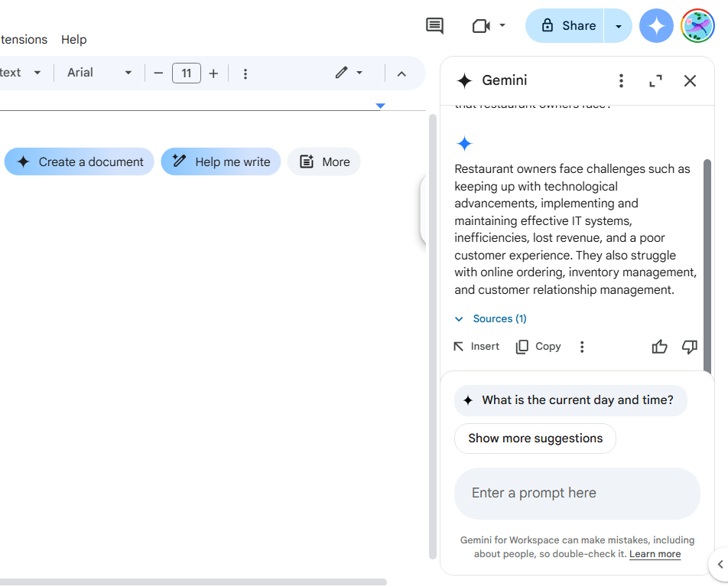The width and height of the screenshot is (728, 587).
Task: Open Gemini panel's three-dot menu
Action: 621,80
